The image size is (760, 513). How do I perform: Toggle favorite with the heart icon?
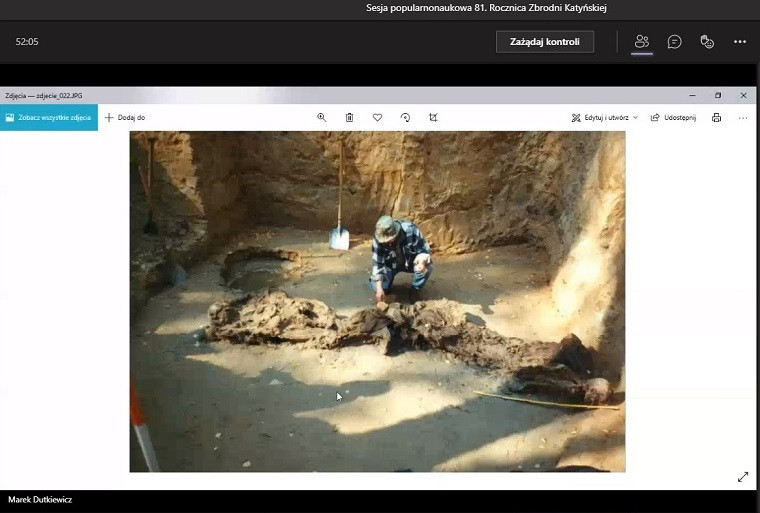coord(378,117)
